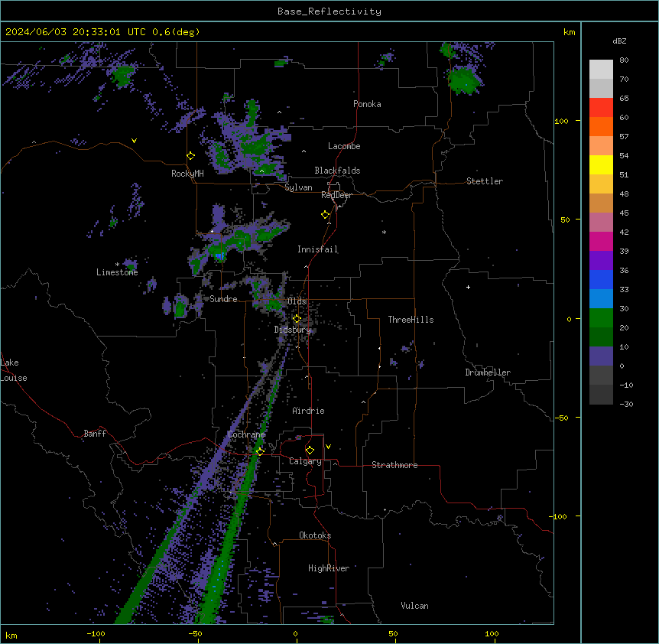
Task: Click the HighRiver label
Action: [329, 568]
